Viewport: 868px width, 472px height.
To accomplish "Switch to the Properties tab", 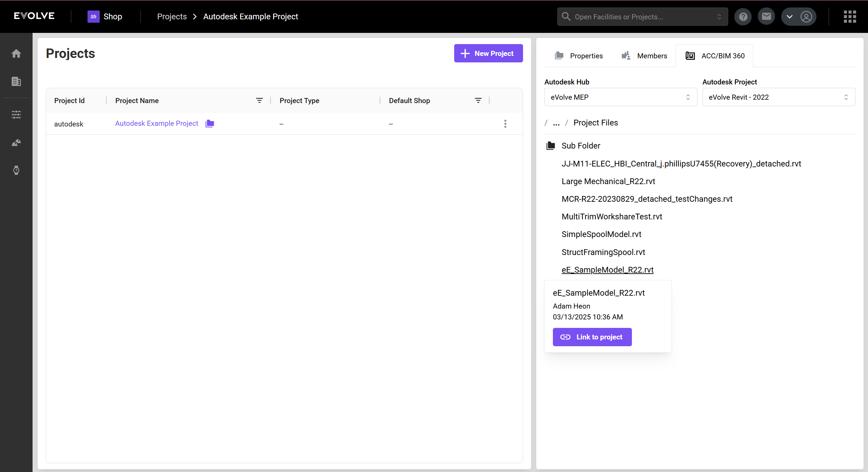I will pos(579,56).
